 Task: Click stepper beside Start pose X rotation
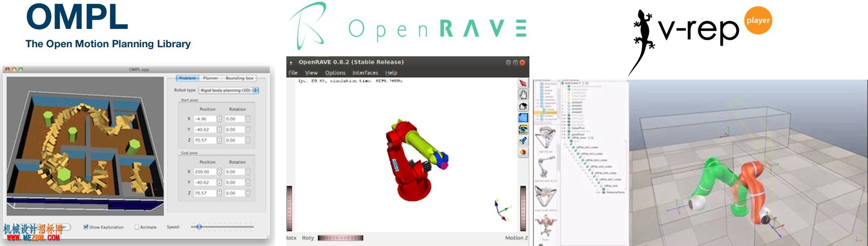click(x=247, y=119)
